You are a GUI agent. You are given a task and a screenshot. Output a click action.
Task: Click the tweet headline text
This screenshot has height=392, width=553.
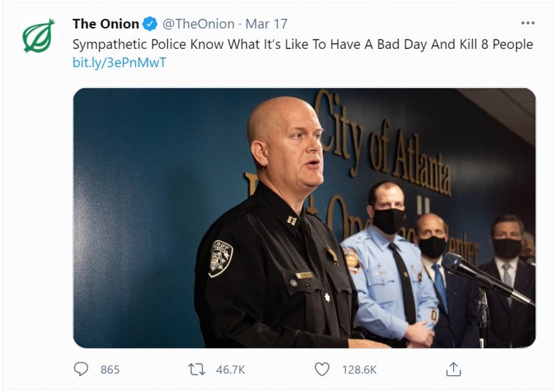click(302, 44)
